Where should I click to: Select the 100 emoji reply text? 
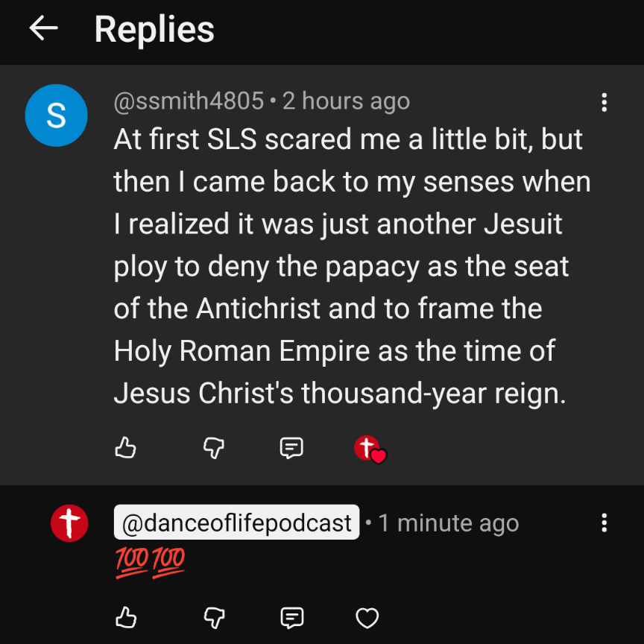tap(150, 563)
